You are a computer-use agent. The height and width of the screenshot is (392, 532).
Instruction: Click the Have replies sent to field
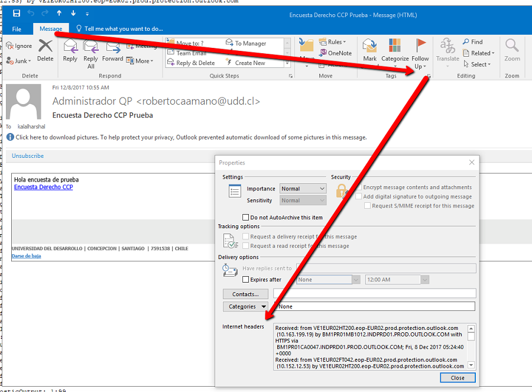pos(386,268)
